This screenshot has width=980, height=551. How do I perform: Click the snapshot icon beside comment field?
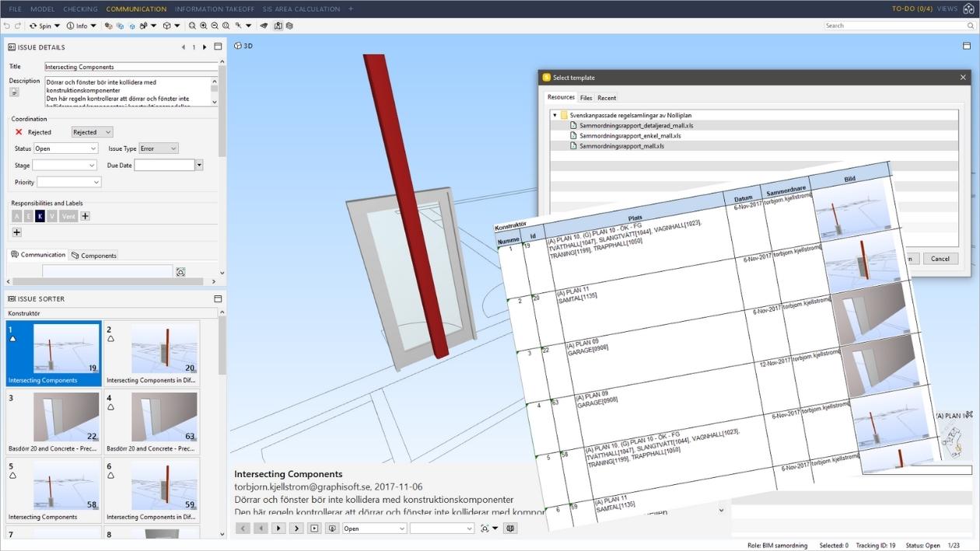point(180,272)
